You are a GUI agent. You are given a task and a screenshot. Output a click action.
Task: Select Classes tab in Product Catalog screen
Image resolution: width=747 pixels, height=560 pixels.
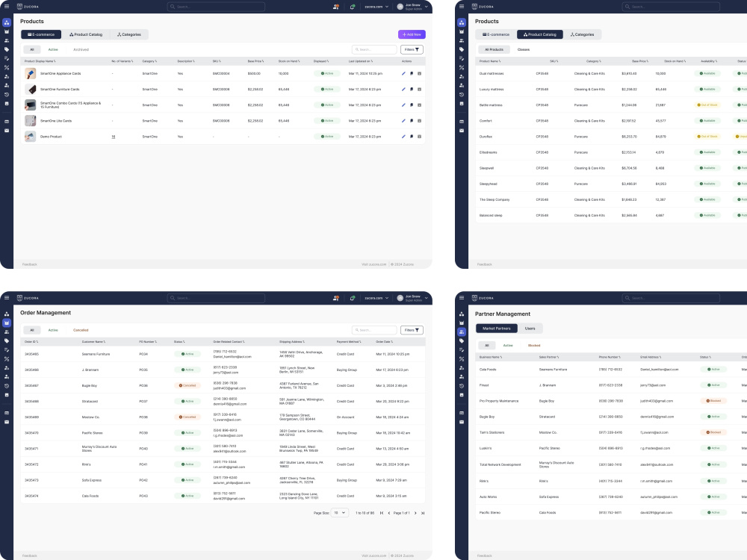pyautogui.click(x=524, y=49)
